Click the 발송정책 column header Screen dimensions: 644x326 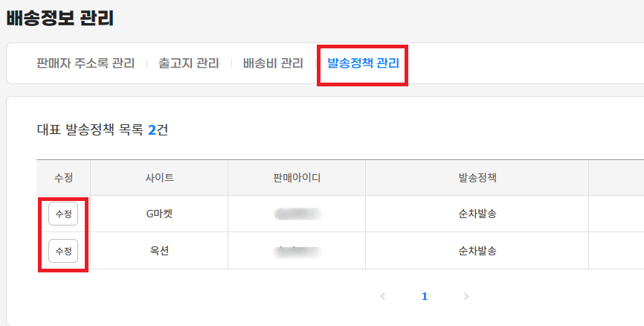click(477, 178)
